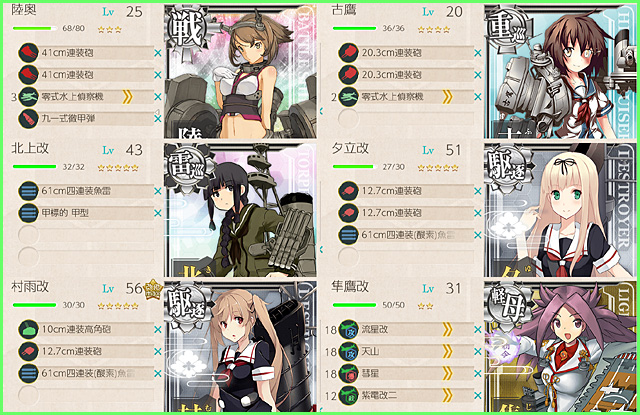The image size is (640, 415).
Task: Click the 流星改 torpedo bomber icon on 隼鷹改
Action: point(348,329)
